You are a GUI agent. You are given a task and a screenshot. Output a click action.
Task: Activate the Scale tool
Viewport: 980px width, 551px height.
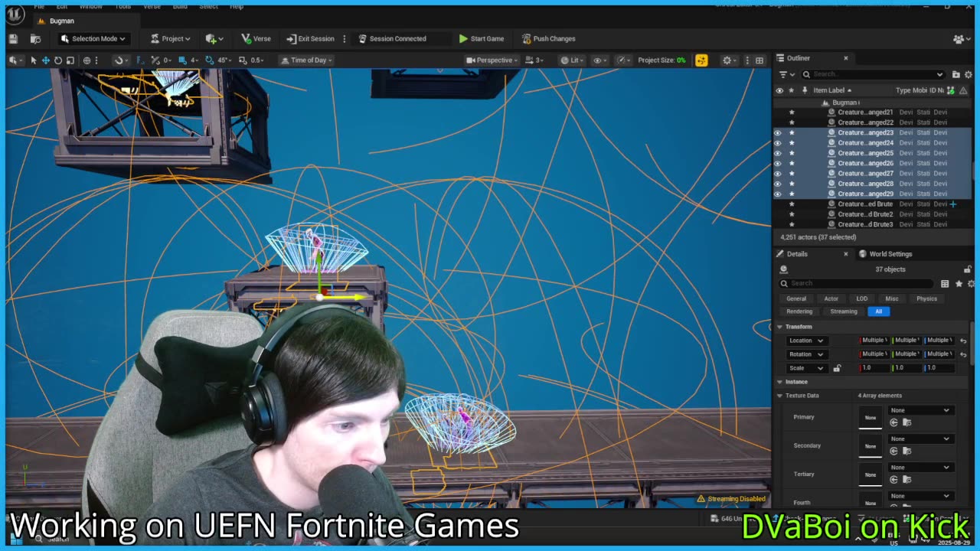pos(70,60)
